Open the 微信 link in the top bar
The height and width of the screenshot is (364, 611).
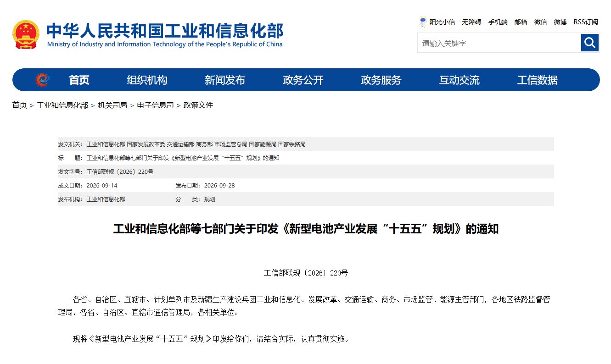pos(540,22)
